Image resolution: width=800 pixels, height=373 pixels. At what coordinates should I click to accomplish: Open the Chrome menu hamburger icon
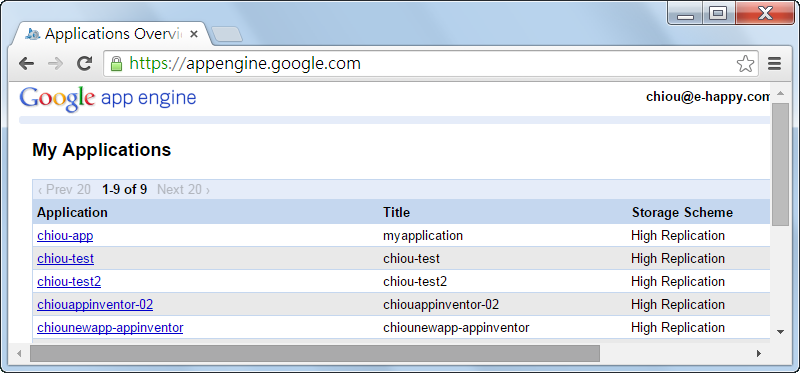point(774,64)
